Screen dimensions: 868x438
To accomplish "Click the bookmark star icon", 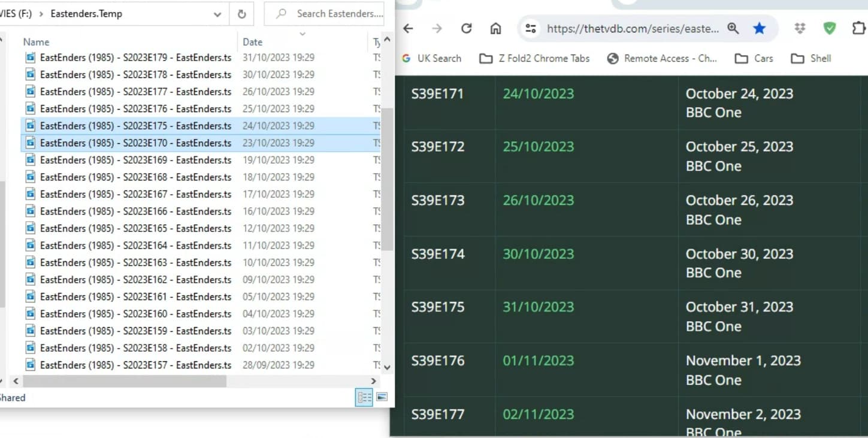I will 760,28.
